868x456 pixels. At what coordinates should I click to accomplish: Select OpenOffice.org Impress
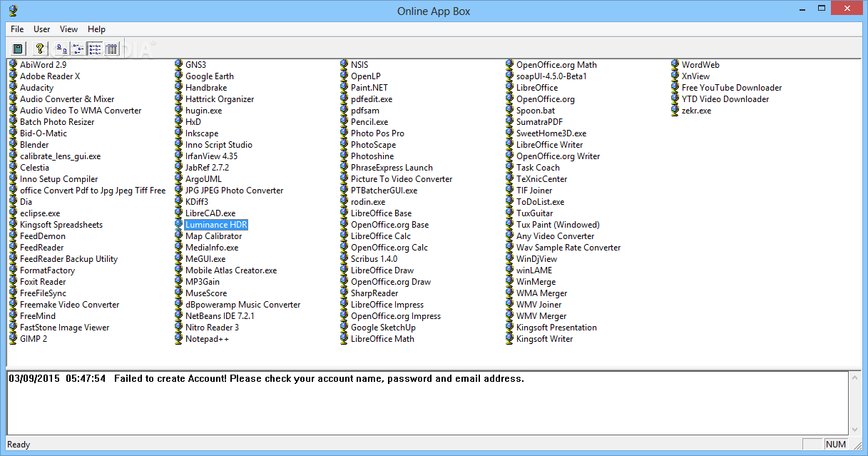click(x=396, y=316)
